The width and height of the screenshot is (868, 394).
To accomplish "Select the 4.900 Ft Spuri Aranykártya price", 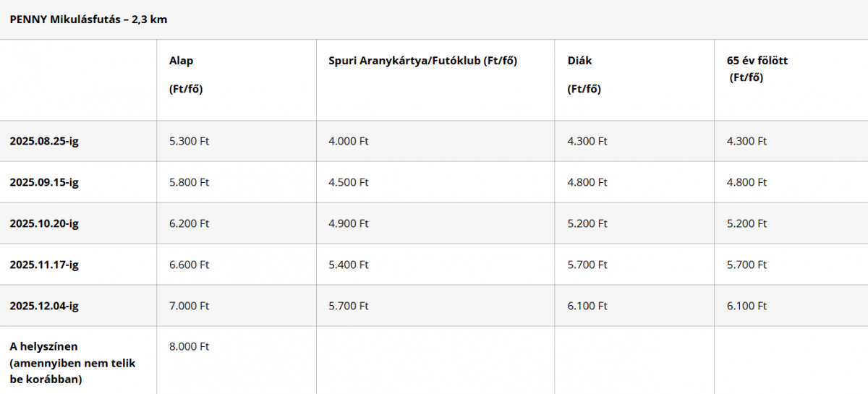I will 349,223.
